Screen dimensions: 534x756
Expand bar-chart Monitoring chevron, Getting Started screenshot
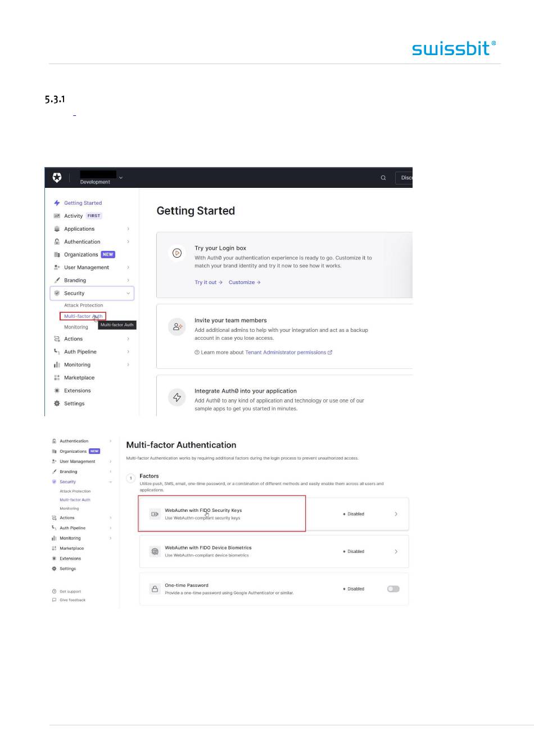click(128, 365)
